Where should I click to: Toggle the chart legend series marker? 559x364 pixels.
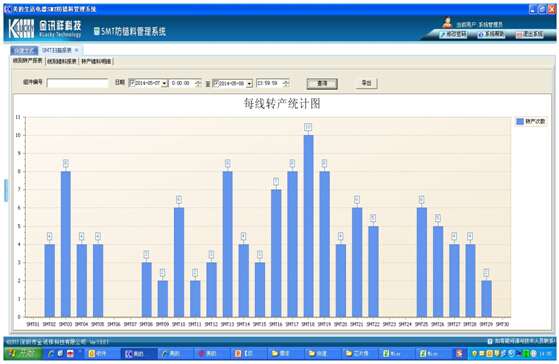point(520,122)
